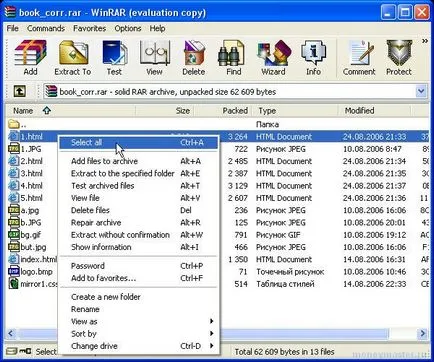The height and width of the screenshot is (362, 434).
Task: Sort by the Packed column header
Action: (222, 111)
